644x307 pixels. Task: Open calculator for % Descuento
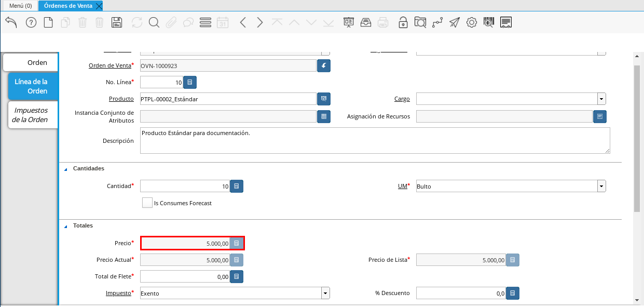tap(513, 293)
